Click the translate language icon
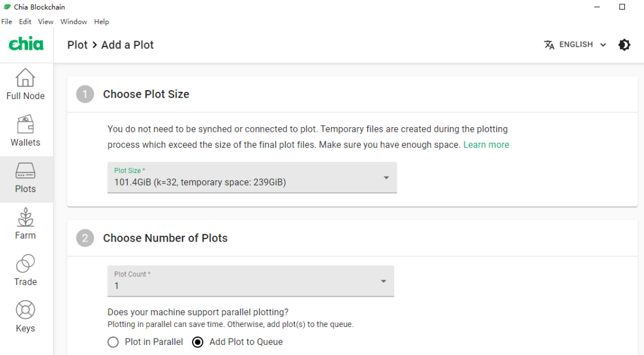644x355 pixels. tap(549, 45)
